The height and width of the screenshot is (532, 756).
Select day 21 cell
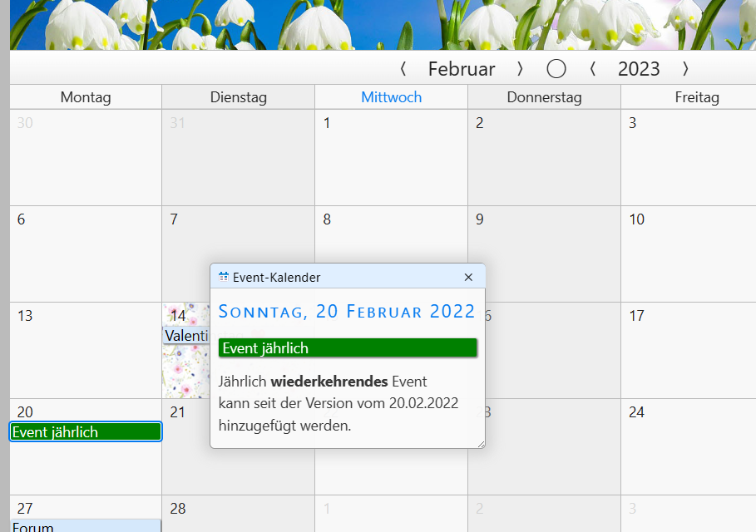(x=185, y=446)
